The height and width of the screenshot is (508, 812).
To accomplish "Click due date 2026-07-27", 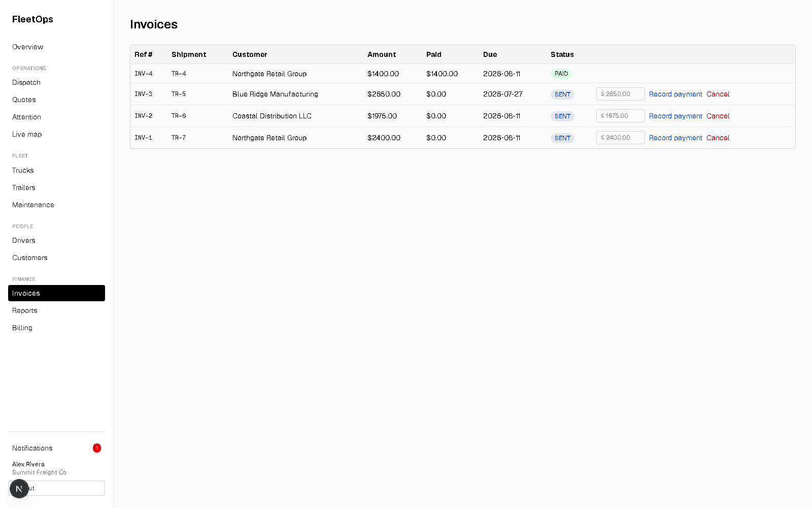I will click(502, 94).
